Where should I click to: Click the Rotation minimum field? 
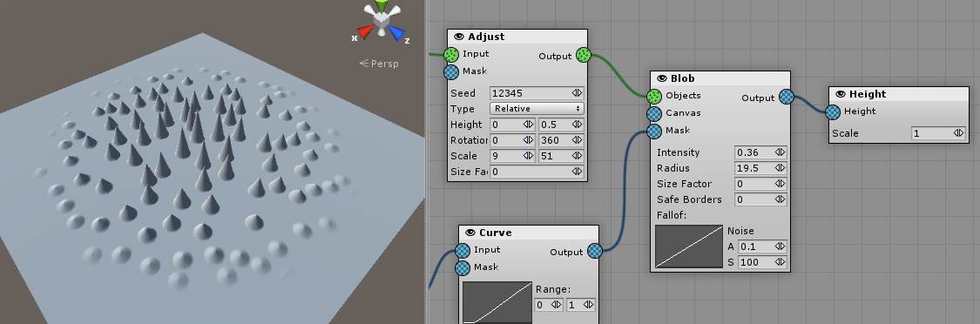coord(512,140)
